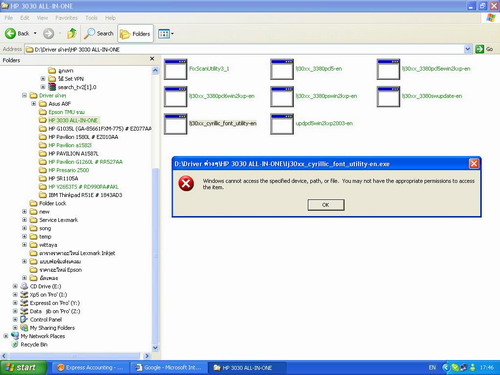Open the Tools menu
This screenshot has height=375, width=500.
coord(91,18)
